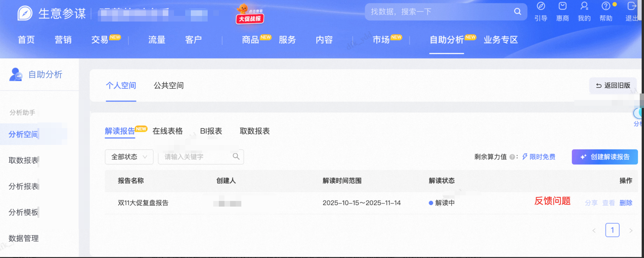Click the 创建解读报告 button

[604, 157]
